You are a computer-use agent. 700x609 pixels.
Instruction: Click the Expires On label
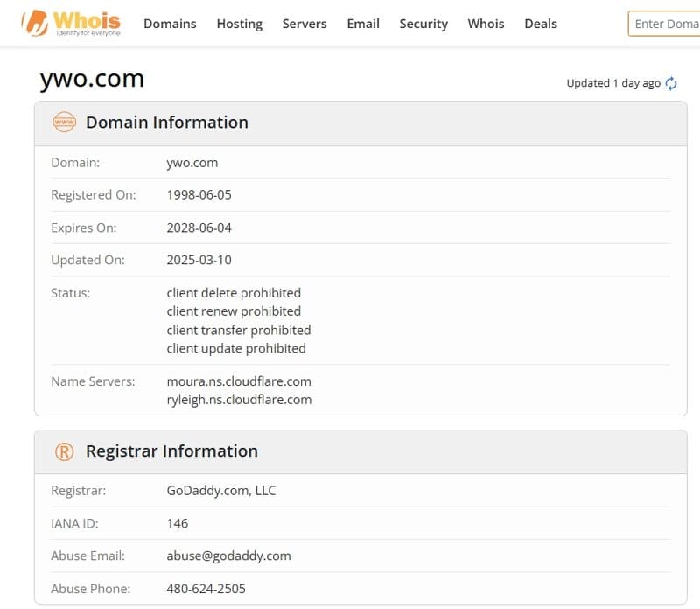point(83,228)
